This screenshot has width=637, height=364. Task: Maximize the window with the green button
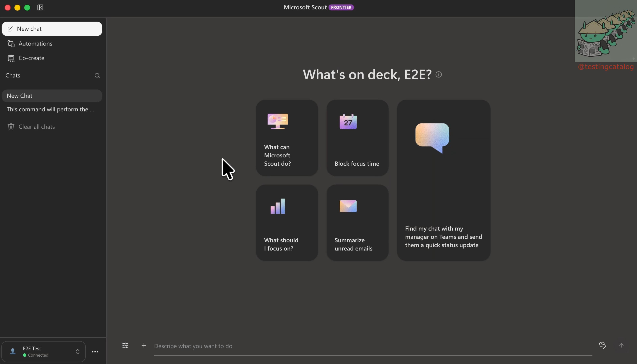pyautogui.click(x=27, y=8)
